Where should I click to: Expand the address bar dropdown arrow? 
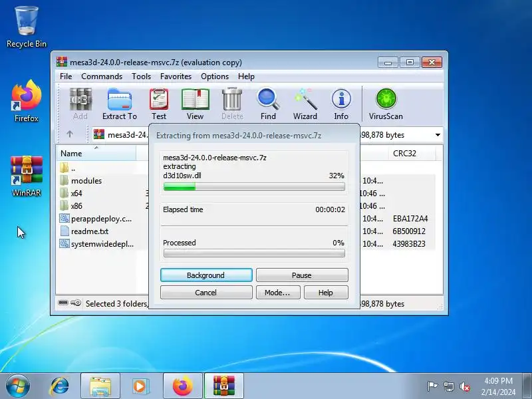coord(438,135)
